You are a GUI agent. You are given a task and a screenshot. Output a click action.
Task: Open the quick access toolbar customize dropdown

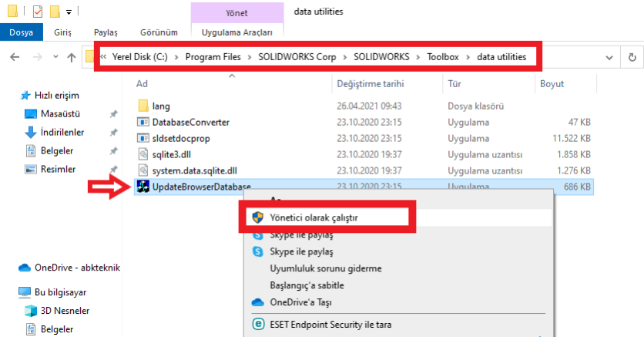pos(69,12)
